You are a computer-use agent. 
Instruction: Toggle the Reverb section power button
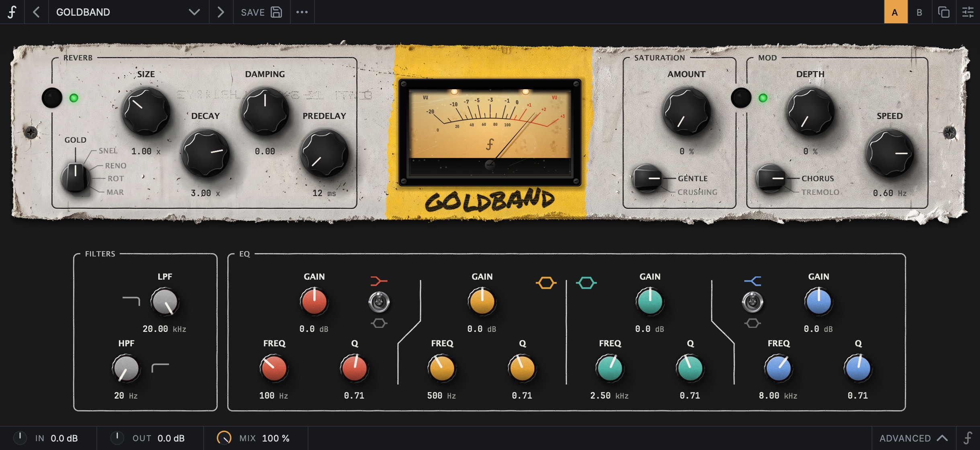(x=52, y=98)
